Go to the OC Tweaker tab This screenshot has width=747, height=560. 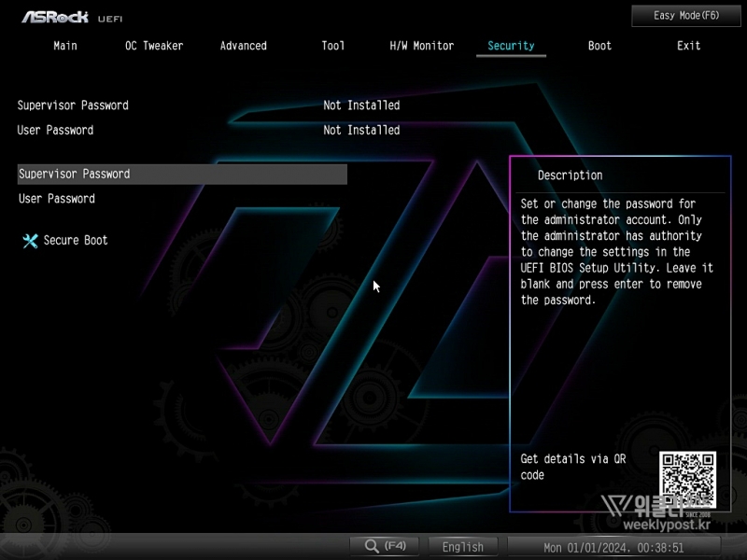coord(154,46)
